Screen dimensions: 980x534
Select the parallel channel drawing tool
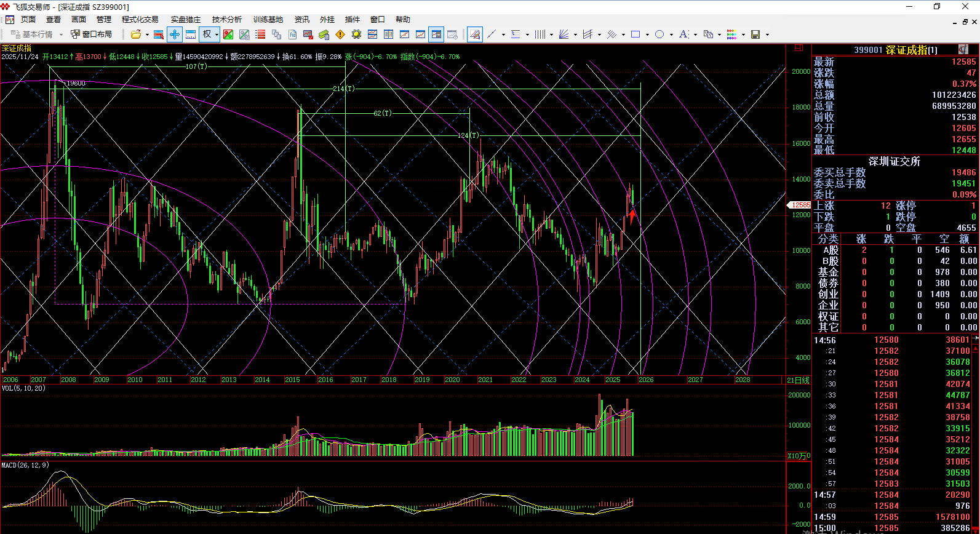588,34
